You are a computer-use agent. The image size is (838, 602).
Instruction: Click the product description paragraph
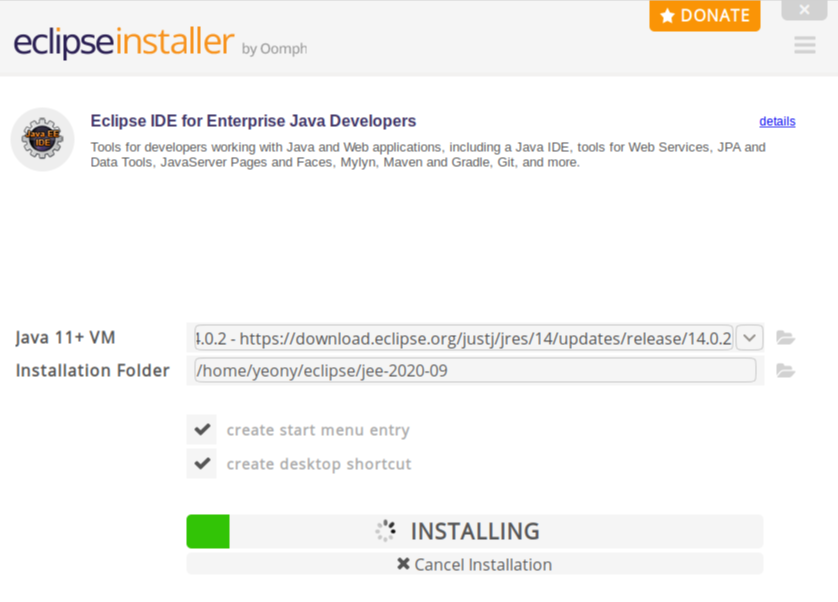tap(428, 155)
